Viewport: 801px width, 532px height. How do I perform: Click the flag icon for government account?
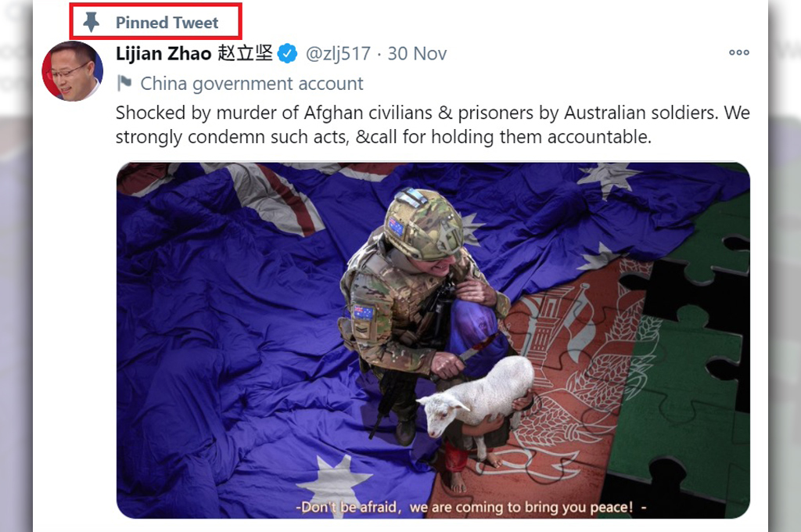(x=124, y=83)
